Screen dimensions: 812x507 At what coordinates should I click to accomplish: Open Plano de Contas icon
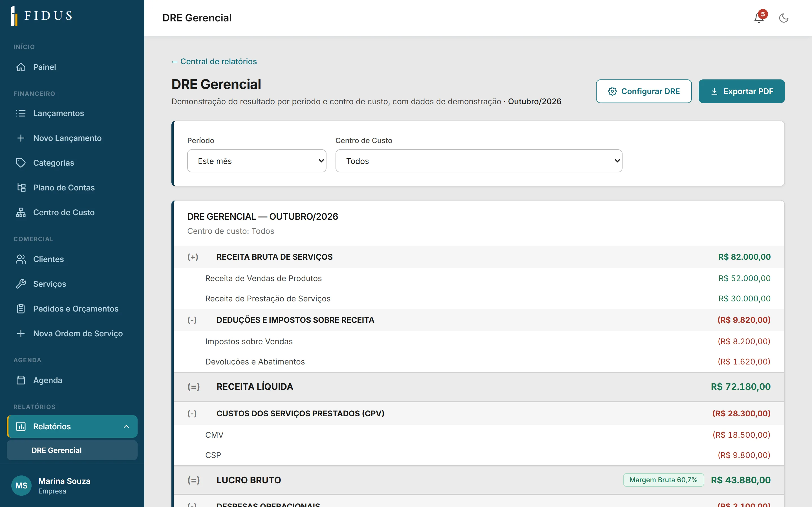point(21,187)
